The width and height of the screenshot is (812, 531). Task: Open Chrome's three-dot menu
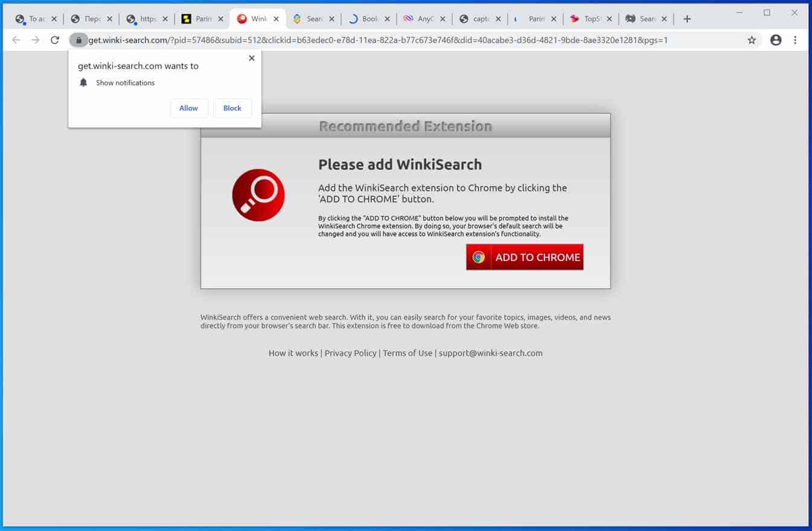coord(795,40)
